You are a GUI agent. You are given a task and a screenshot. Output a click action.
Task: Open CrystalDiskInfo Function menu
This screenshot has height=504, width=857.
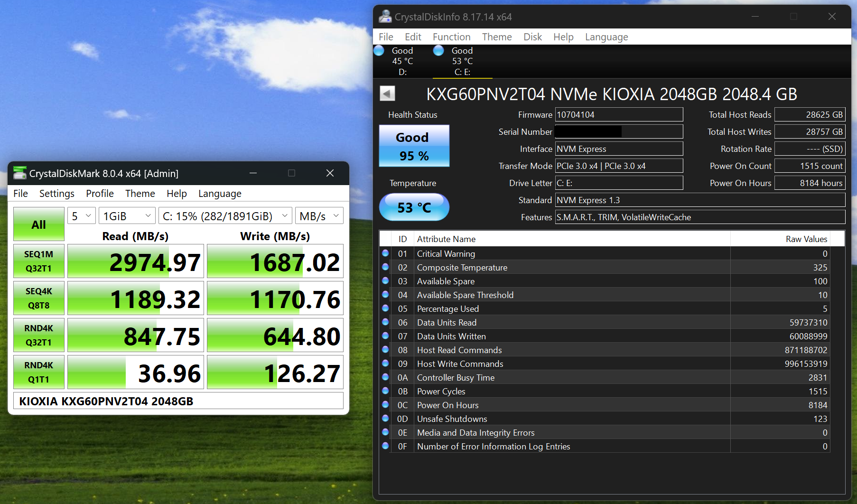click(x=451, y=37)
